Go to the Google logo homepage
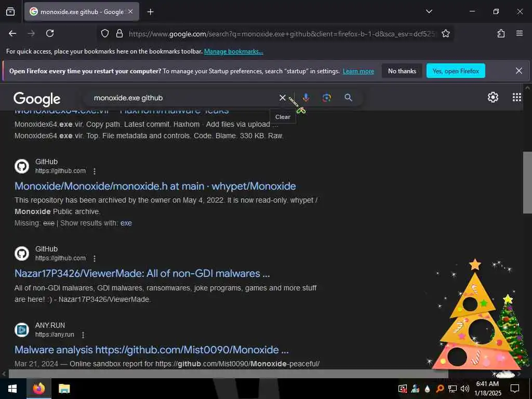 [x=37, y=99]
